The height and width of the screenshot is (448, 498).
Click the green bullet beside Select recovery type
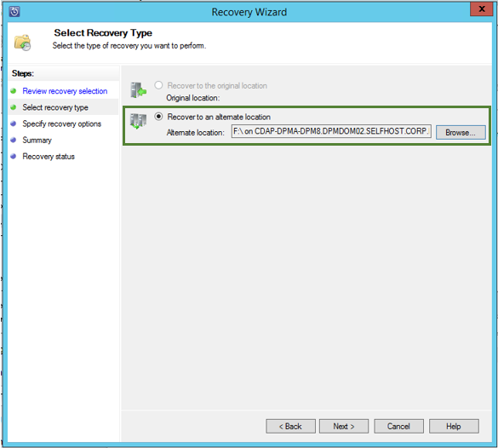[x=14, y=107]
